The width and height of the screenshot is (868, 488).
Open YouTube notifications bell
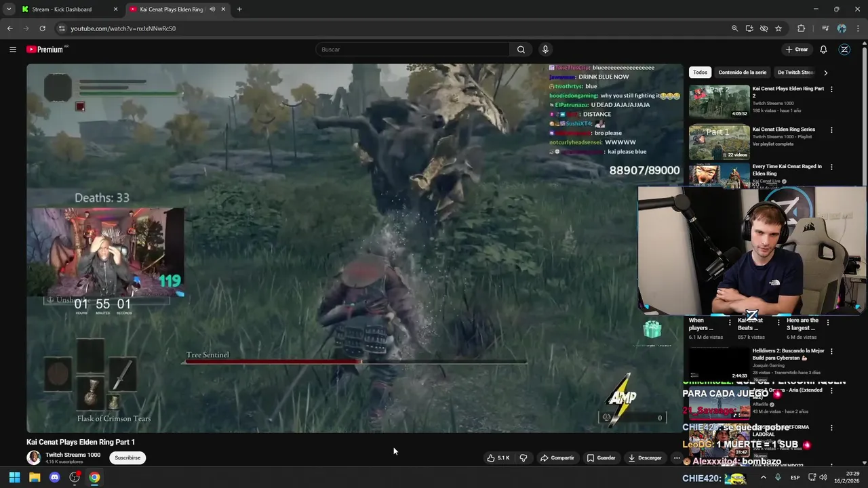click(823, 49)
